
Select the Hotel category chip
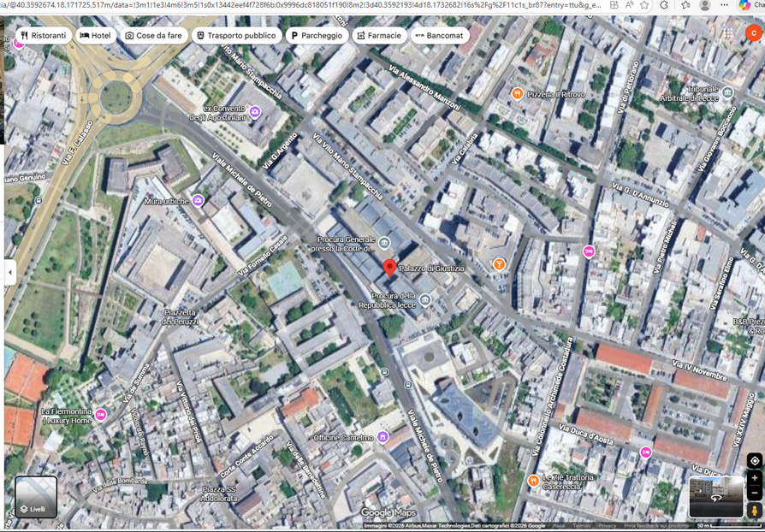click(96, 36)
